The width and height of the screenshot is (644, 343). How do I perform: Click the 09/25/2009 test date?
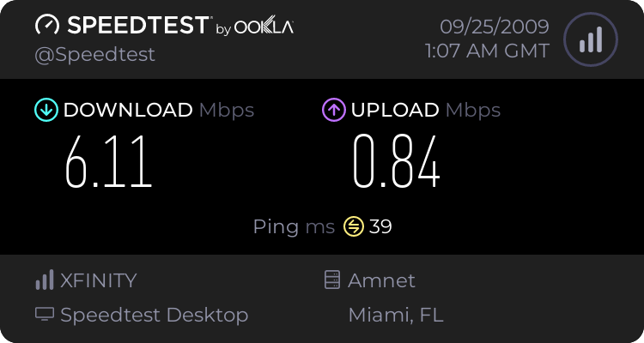495,27
